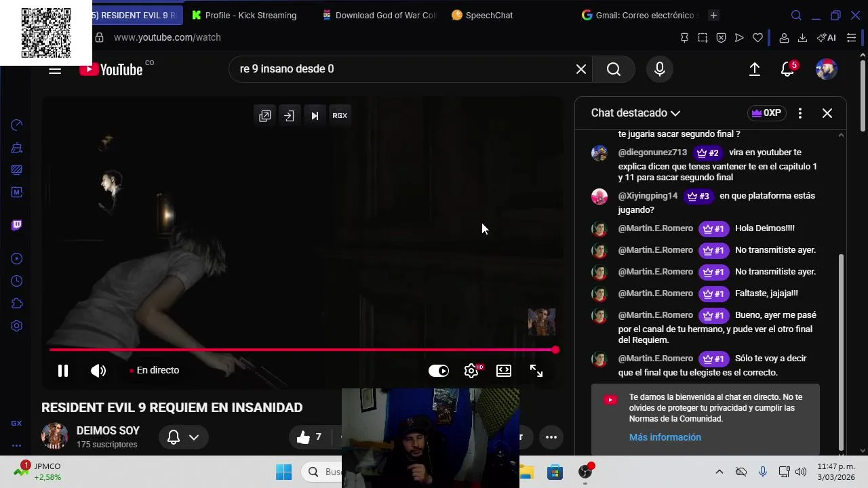Toggle the autoplay switch in the player
868x488 pixels.
[x=439, y=371]
